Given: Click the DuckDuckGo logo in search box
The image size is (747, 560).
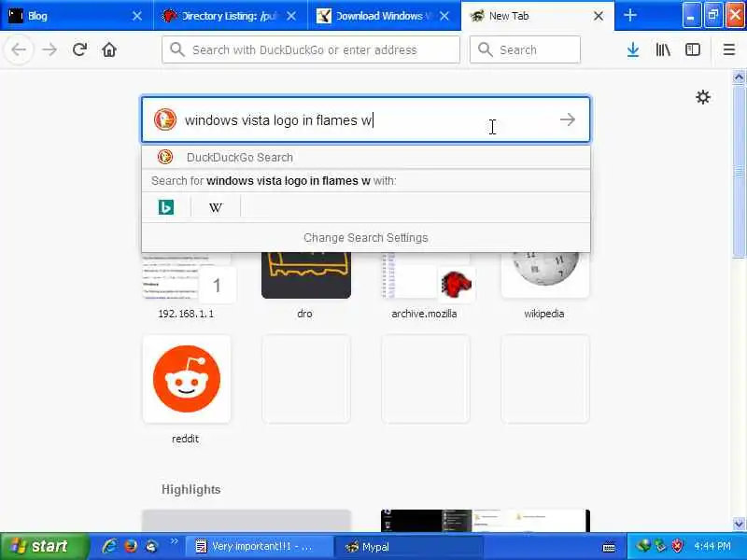Looking at the screenshot, I should [x=165, y=119].
